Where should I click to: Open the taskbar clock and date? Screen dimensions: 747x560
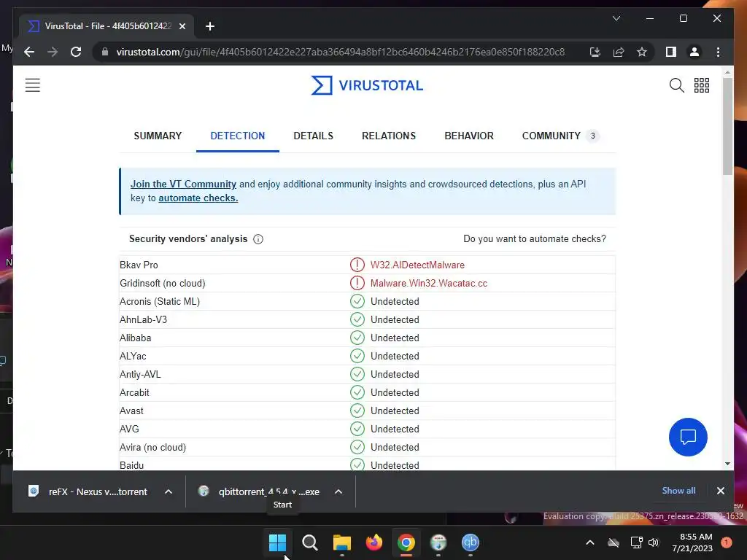click(x=692, y=542)
